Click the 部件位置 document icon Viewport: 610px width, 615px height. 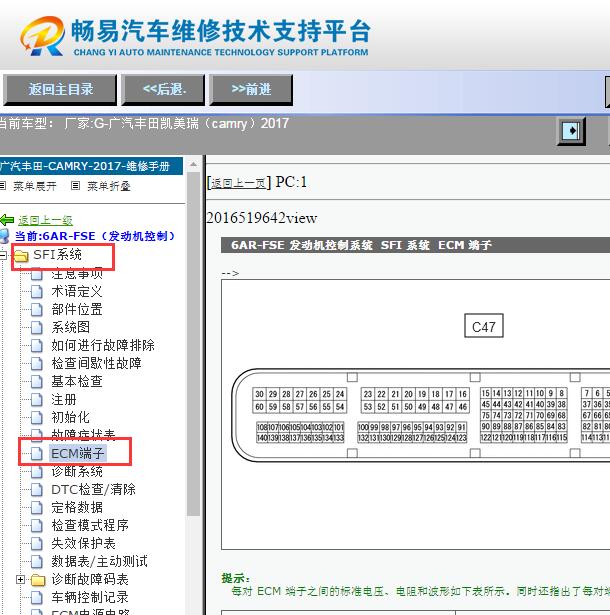[37, 309]
